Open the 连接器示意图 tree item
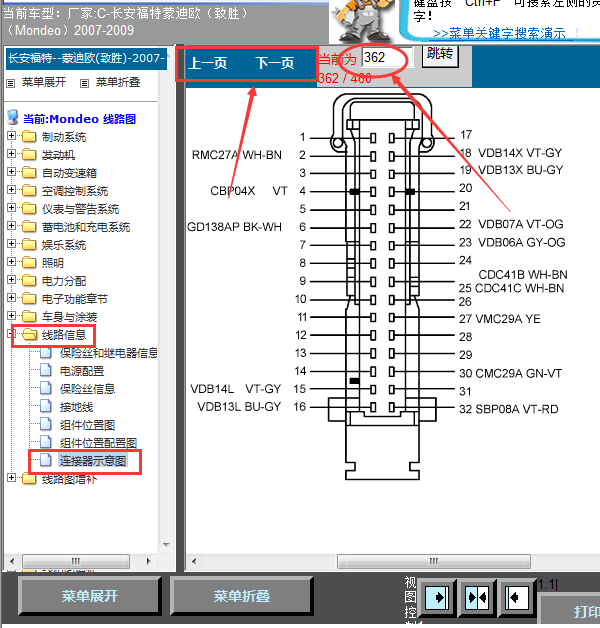 [x=93, y=461]
